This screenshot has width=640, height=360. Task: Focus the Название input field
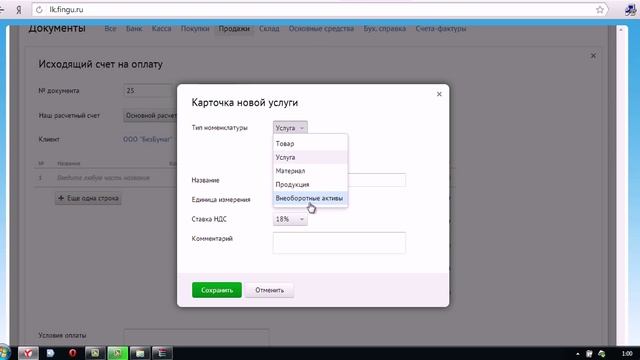(x=377, y=180)
